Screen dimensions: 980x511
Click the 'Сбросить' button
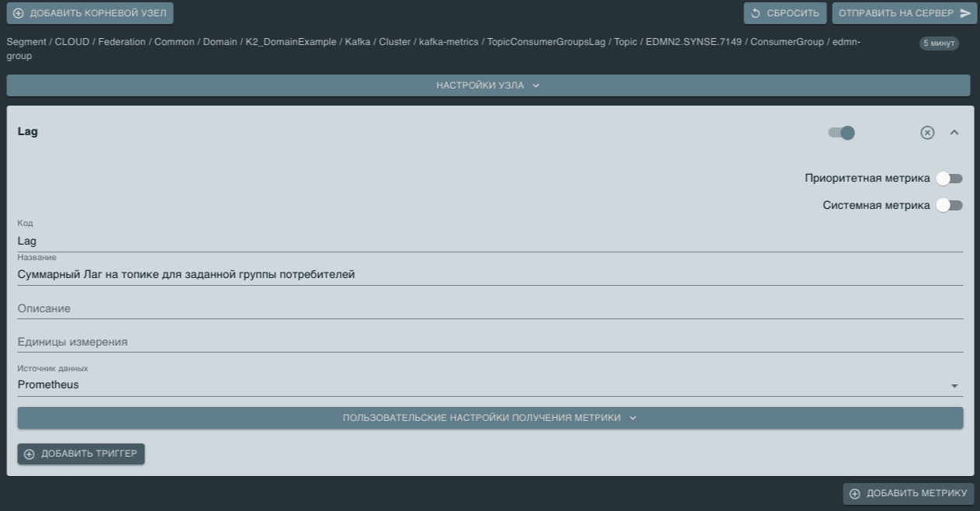pos(785,12)
